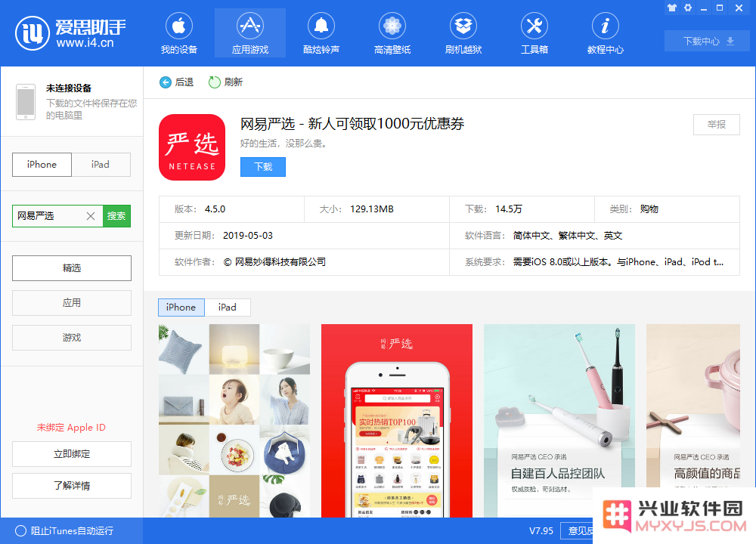
Task: Select the iPad tab in the sidebar
Action: [101, 165]
